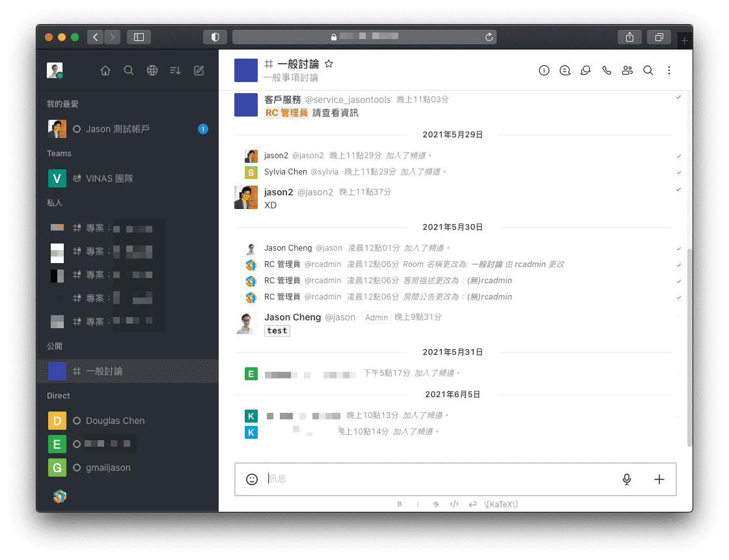Go back with browser back arrow
Image resolution: width=729 pixels, height=560 pixels.
[95, 37]
